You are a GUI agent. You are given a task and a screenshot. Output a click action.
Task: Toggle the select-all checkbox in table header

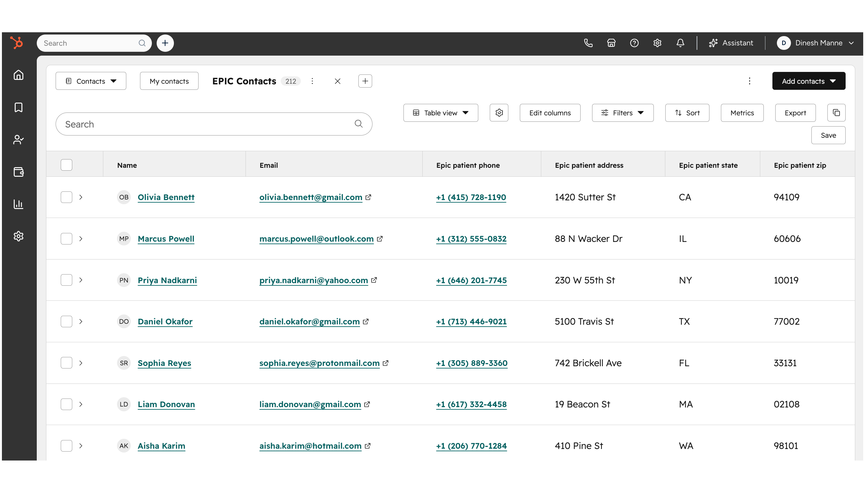click(x=66, y=165)
